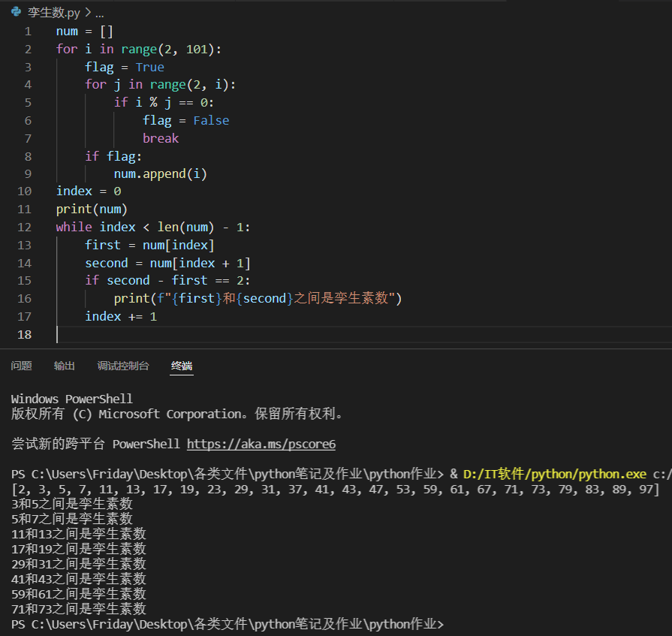Click the prime number list output in terminal
Screen dimensions: 672x636
tap(330, 489)
